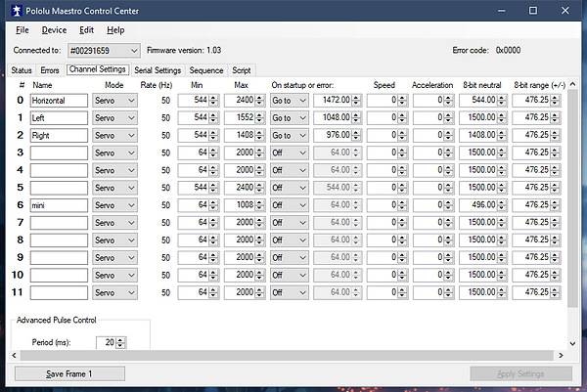Screen dimensions: 587x392
Task: Click the Left name field of channel 1
Action: pyautogui.click(x=59, y=118)
